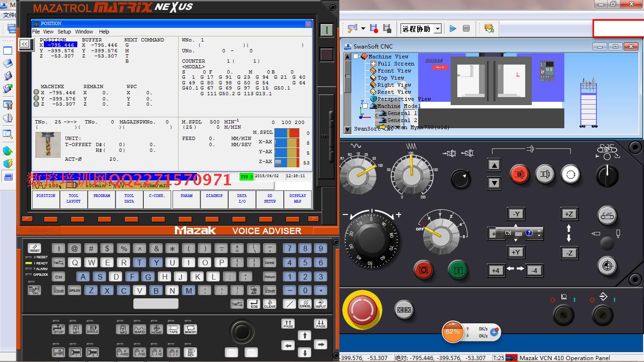The height and width of the screenshot is (362, 644).
Task: Toggle the red spindle stop round button
Action: [x=520, y=174]
